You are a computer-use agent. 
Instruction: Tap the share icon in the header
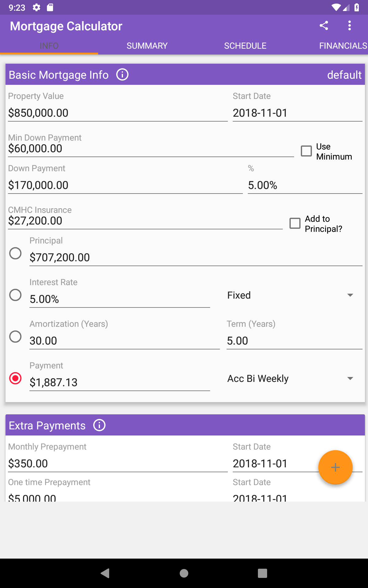(324, 25)
